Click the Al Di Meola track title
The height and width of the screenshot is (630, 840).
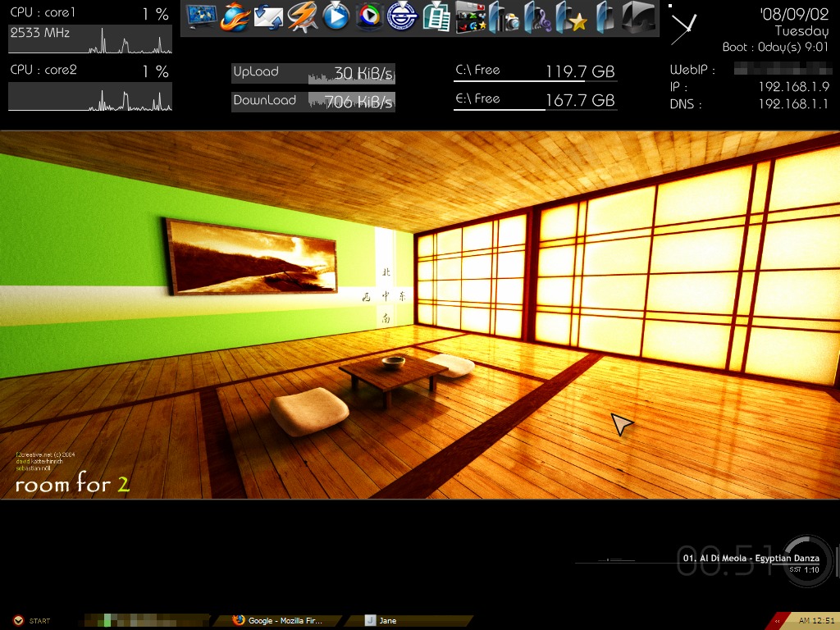[751, 558]
